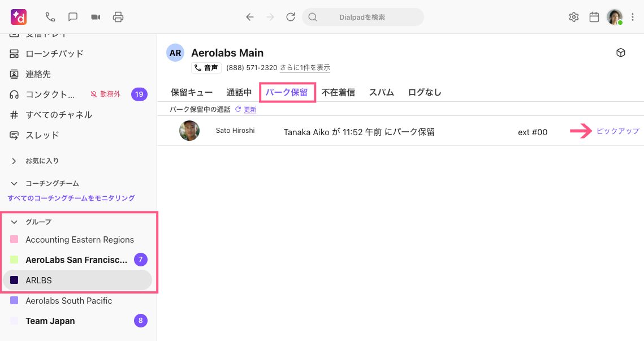Screen dimensions: 644x341
Task: Click the 勤務外 off-duty status
Action: [x=106, y=94]
